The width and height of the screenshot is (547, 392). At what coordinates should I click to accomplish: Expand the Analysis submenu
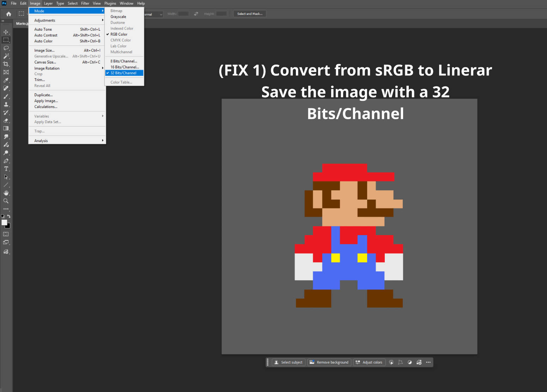pyautogui.click(x=67, y=141)
